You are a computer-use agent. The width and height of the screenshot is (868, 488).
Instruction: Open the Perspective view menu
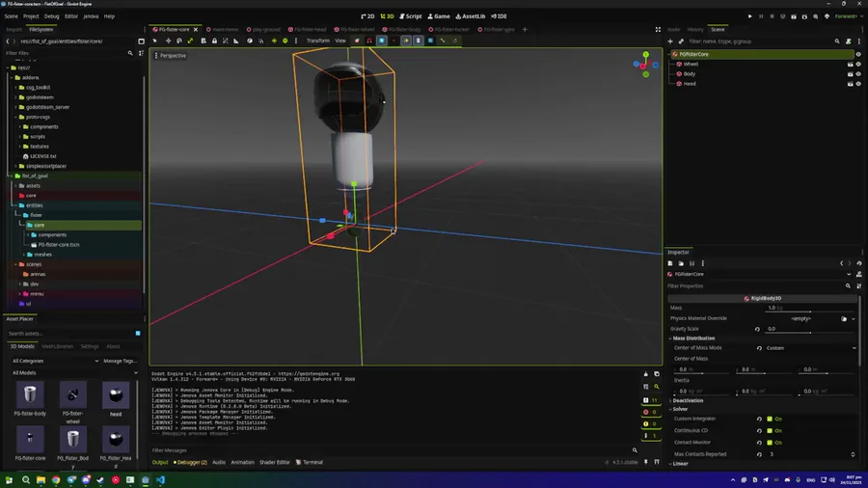[x=170, y=55]
